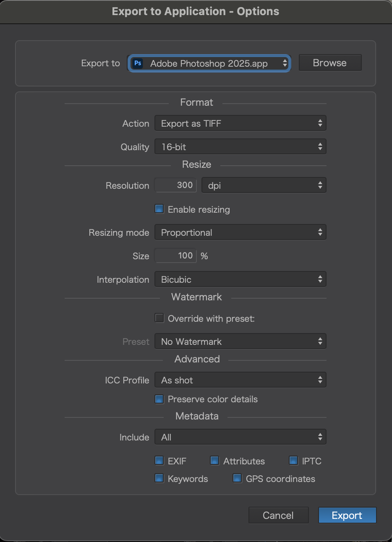Open the Action dropdown showing Export as TIFF
The width and height of the screenshot is (392, 542).
pyautogui.click(x=240, y=123)
